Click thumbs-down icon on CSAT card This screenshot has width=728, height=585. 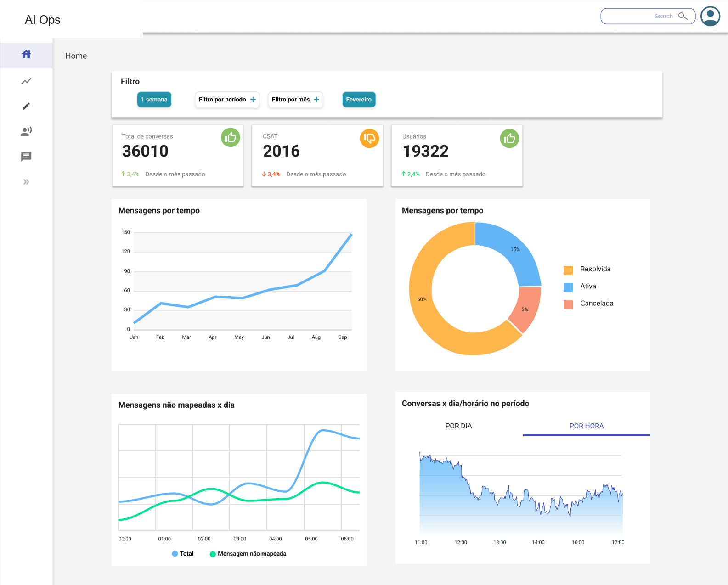tap(369, 138)
